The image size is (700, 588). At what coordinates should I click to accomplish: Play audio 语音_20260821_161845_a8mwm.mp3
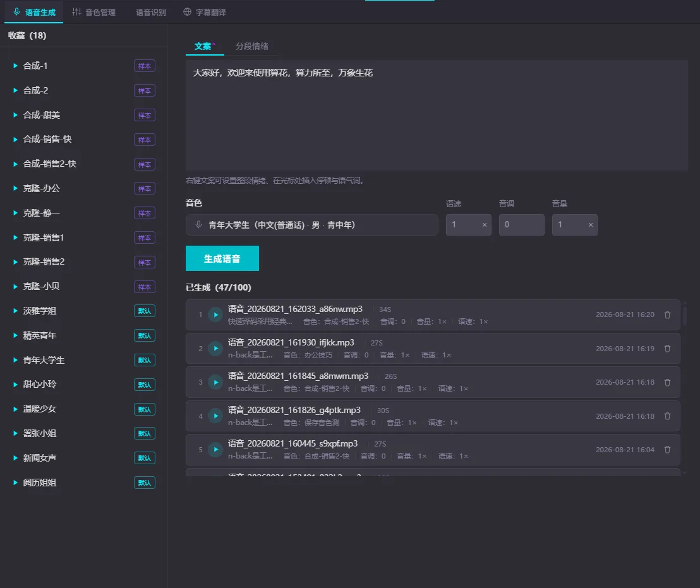pyautogui.click(x=215, y=382)
